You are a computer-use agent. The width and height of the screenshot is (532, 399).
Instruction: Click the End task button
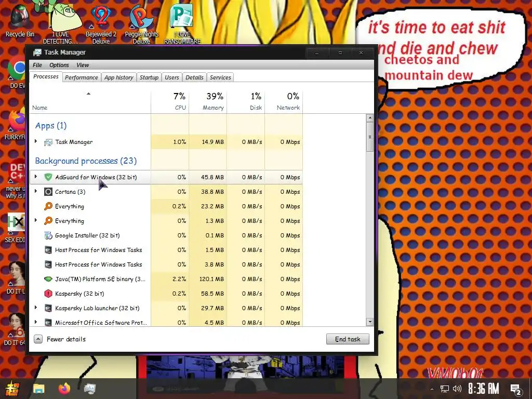coord(348,339)
